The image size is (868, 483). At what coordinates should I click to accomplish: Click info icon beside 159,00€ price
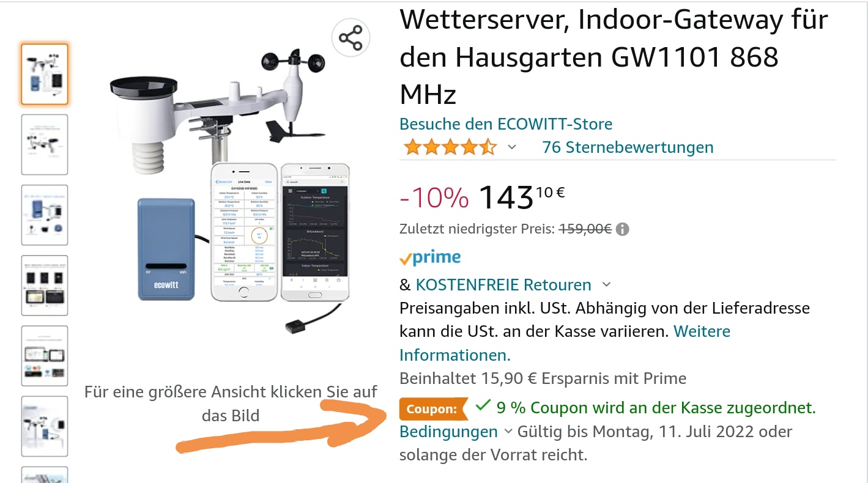pyautogui.click(x=623, y=229)
